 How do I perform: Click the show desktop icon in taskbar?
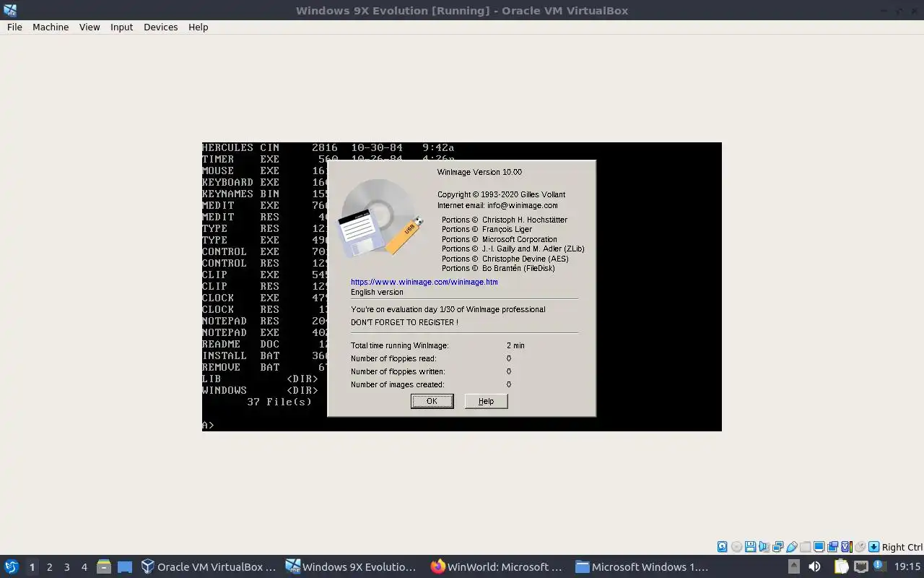125,566
